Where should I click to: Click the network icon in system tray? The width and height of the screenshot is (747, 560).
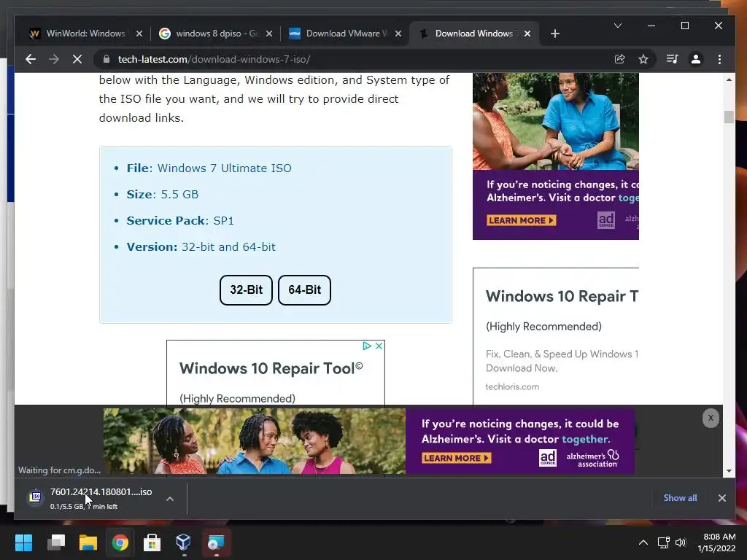(663, 542)
